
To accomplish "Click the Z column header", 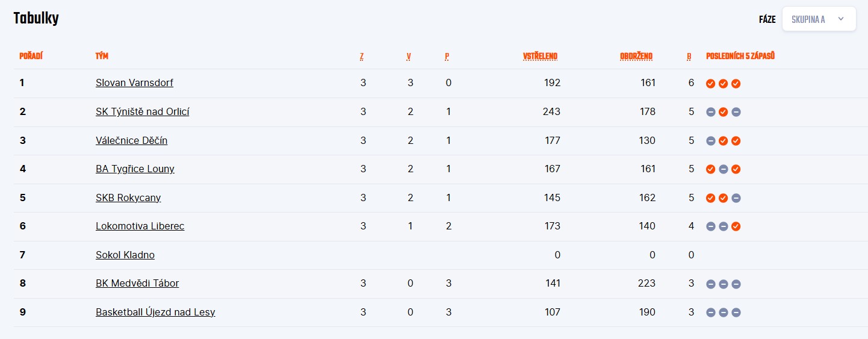I will 362,57.
